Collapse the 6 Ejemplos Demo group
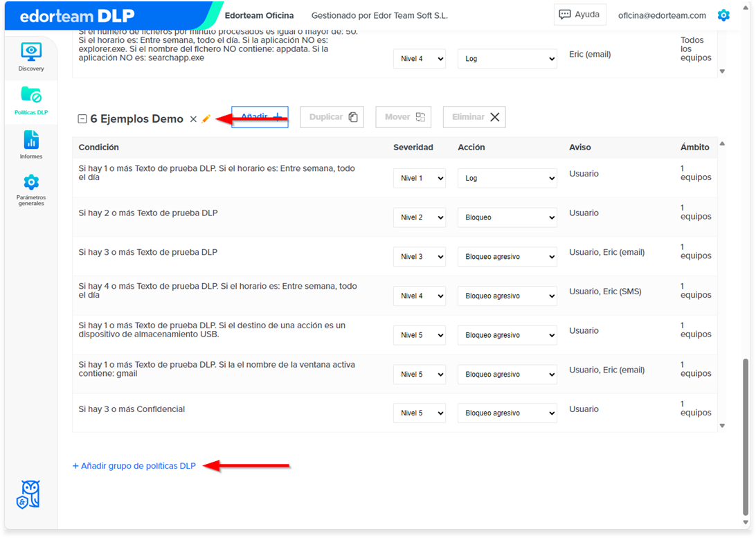The height and width of the screenshot is (538, 756). 82,118
